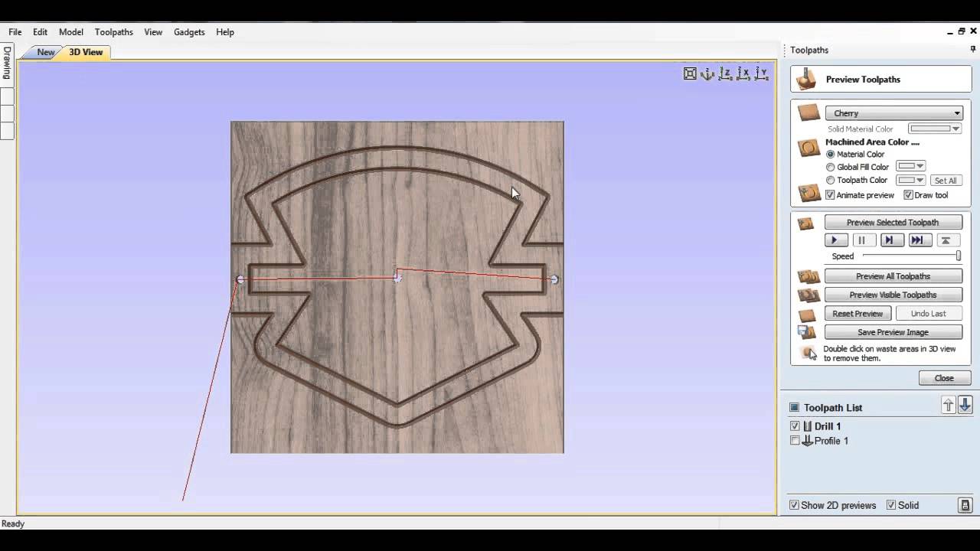Toggle all toolpaths visibility checkbox

pyautogui.click(x=795, y=408)
